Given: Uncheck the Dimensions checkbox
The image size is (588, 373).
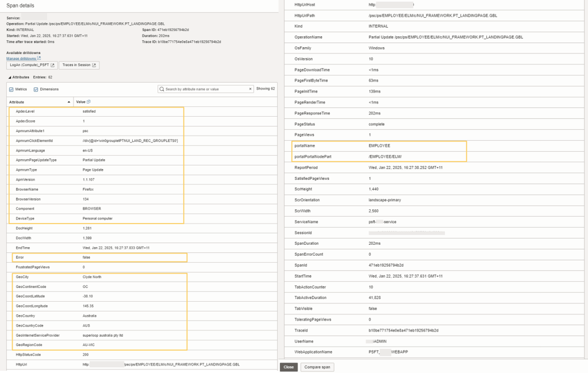Looking at the screenshot, I should click(x=36, y=89).
